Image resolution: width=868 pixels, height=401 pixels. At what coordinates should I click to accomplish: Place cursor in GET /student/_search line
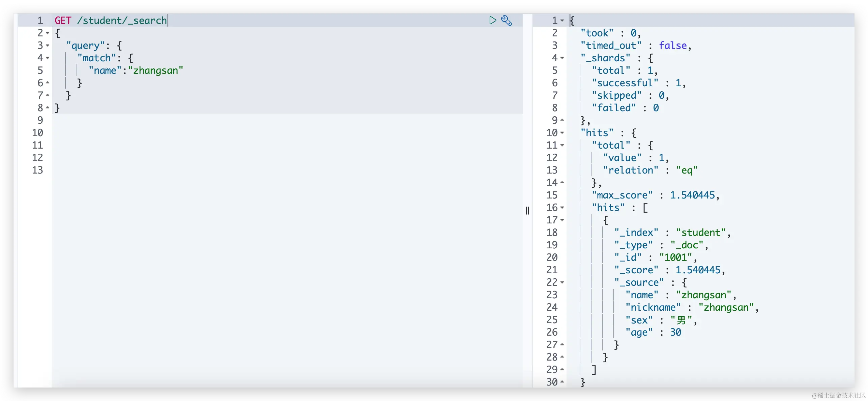pyautogui.click(x=111, y=21)
